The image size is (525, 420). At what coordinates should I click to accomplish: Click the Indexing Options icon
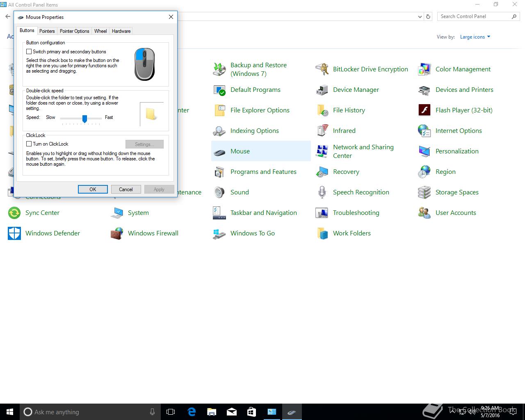(x=219, y=131)
